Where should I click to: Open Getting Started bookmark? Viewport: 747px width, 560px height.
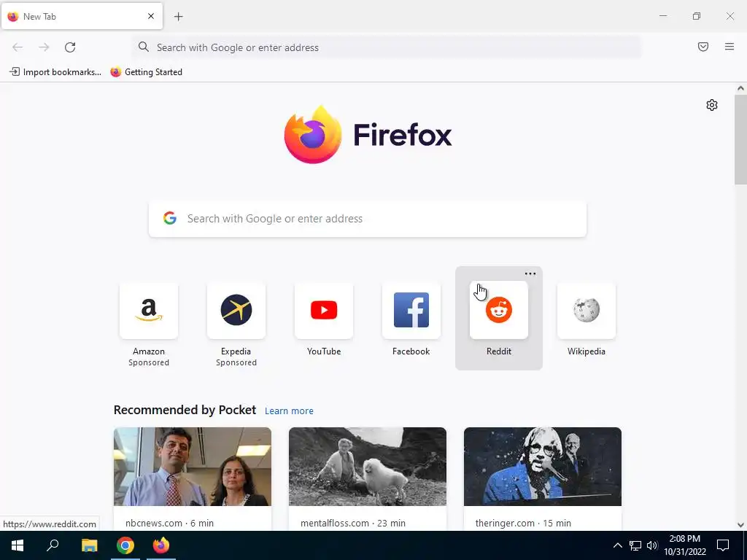(x=146, y=72)
